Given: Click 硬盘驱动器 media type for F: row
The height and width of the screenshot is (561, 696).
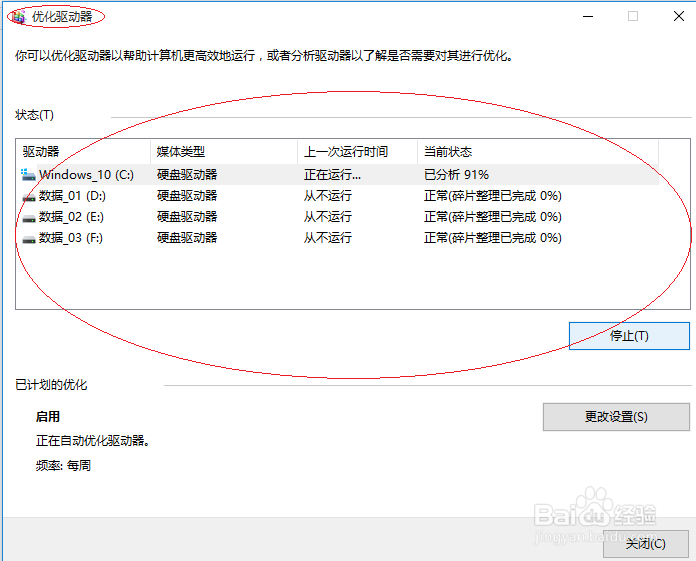Looking at the screenshot, I should (x=187, y=238).
